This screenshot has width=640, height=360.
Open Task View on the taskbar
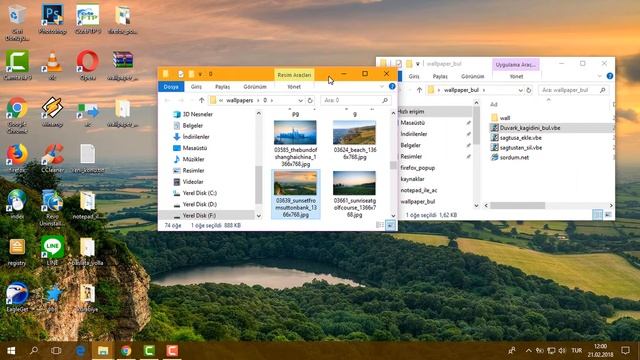tap(56, 351)
